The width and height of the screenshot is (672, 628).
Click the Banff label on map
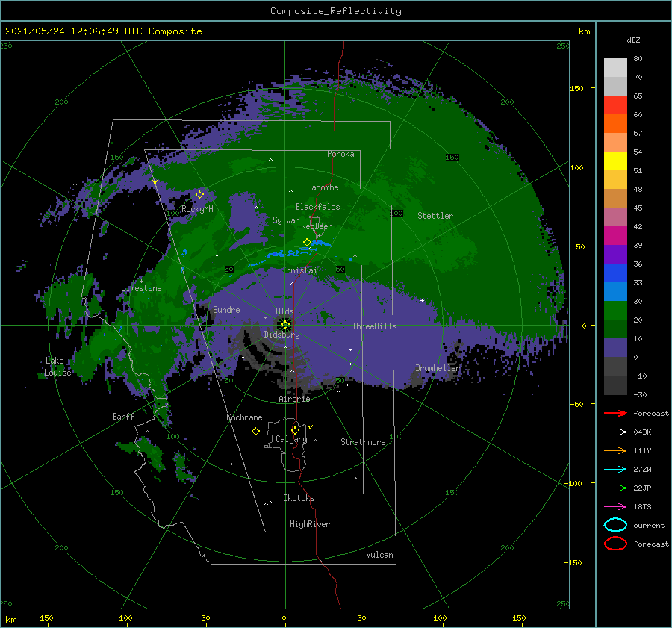(123, 417)
